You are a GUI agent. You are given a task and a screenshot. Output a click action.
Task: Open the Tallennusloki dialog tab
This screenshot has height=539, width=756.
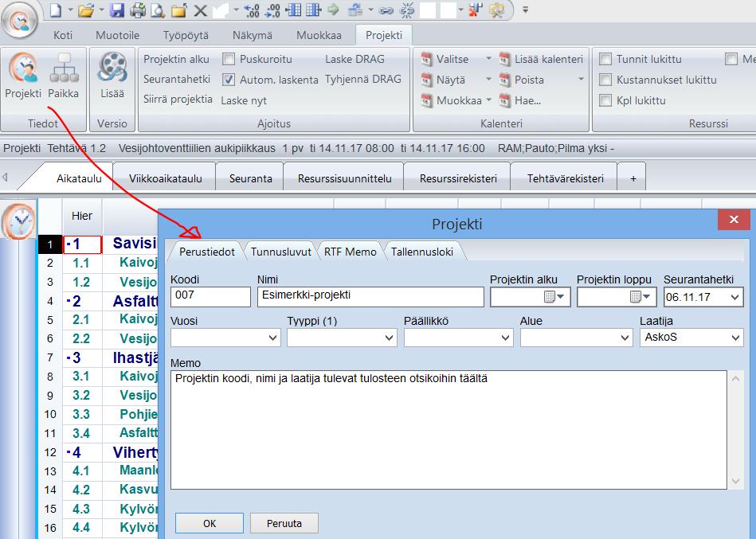pos(422,252)
